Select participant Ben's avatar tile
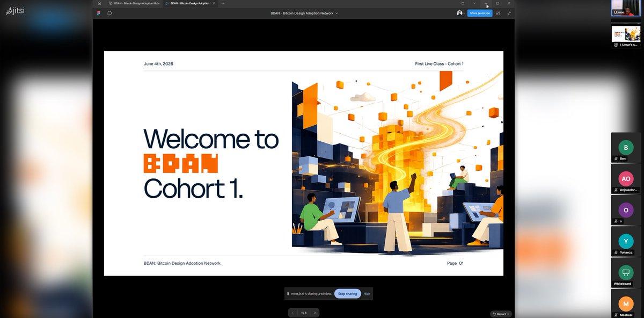The height and width of the screenshot is (318, 644). coord(626,147)
